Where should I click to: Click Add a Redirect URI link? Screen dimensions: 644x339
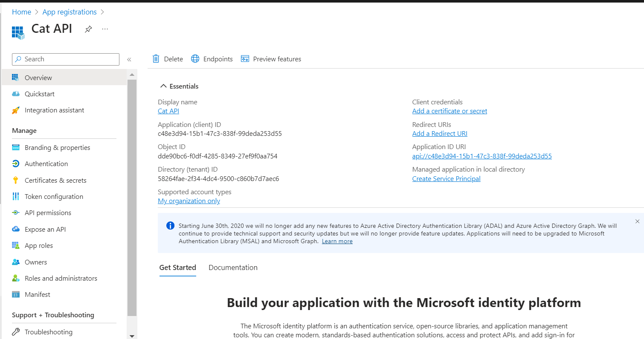tap(440, 134)
